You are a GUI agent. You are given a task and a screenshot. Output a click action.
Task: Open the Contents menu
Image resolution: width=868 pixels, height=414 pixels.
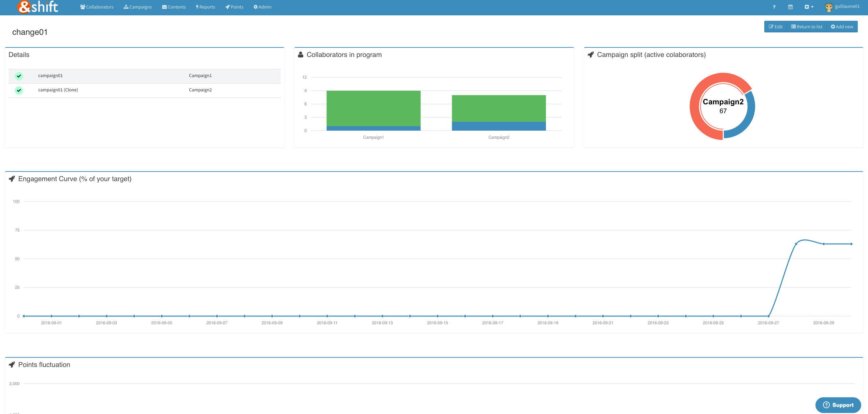click(174, 7)
